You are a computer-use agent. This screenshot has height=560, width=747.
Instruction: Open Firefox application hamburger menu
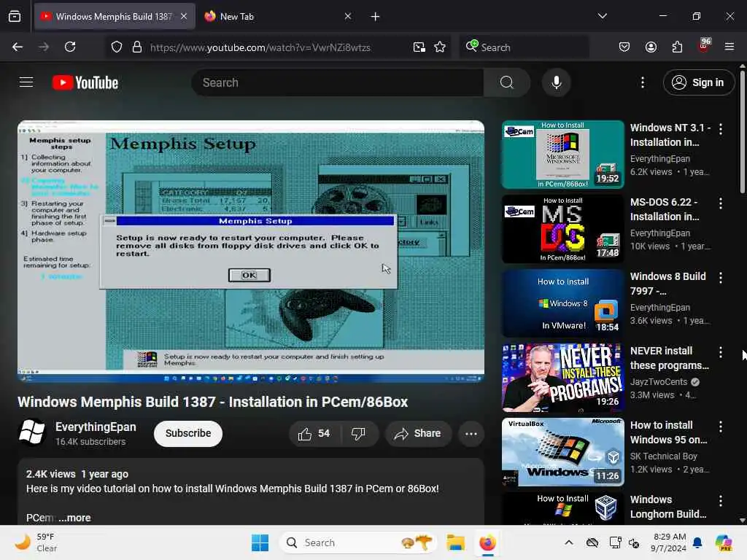click(729, 47)
